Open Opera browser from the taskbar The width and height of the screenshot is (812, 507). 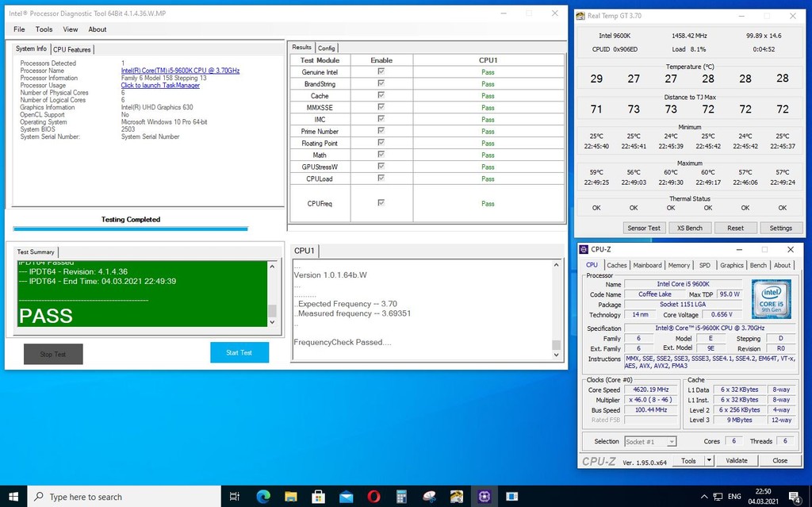373,497
